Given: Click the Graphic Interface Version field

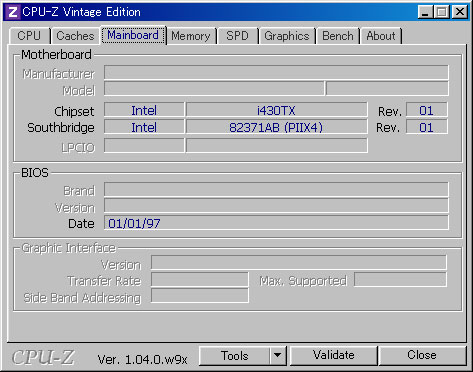Looking at the screenshot, I should (299, 262).
